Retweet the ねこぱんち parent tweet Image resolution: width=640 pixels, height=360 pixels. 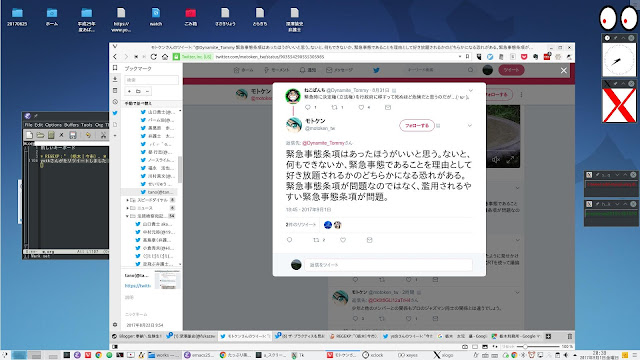334,107
